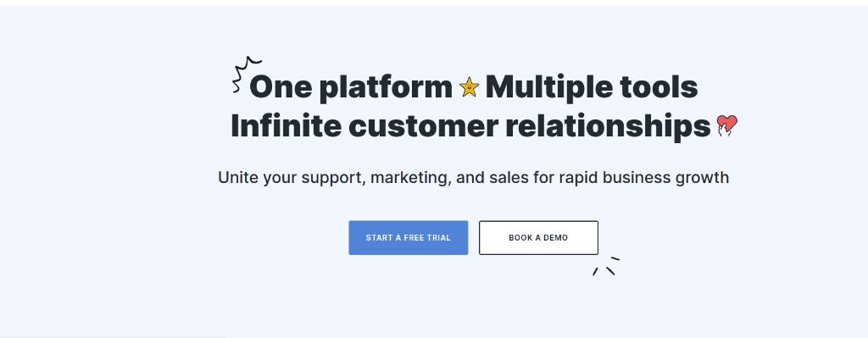Click the "Multiple tools" heading text

pos(591,87)
